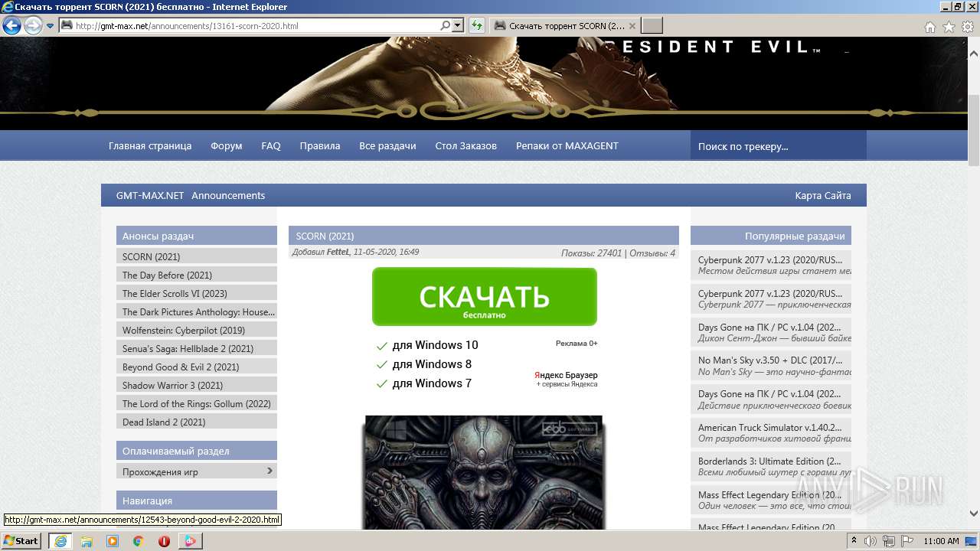Open SCORN (2021) in Анонсы раздач
This screenshot has height=551, width=980.
197,256
